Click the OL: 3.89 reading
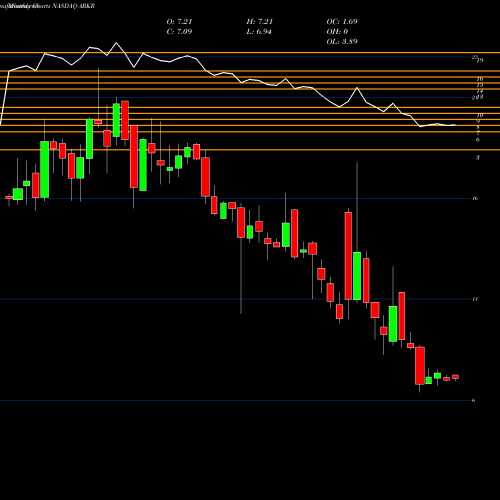Image resolution: width=500 pixels, height=500 pixels. (x=342, y=42)
